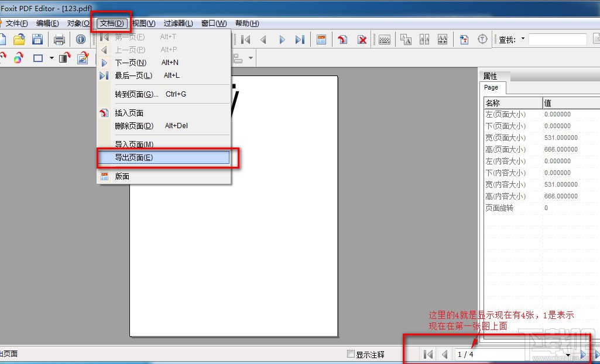Click the import text T page icon
Screen dimensions: 600x364
coord(464,39)
